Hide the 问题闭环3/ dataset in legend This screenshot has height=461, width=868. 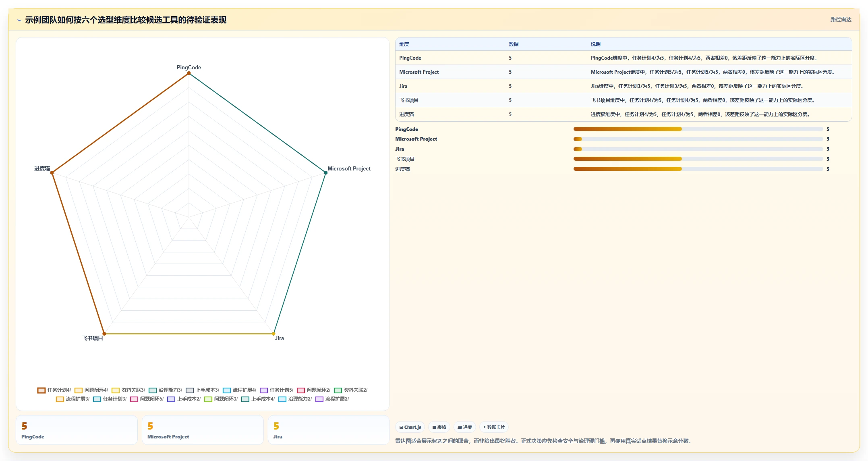pos(221,399)
